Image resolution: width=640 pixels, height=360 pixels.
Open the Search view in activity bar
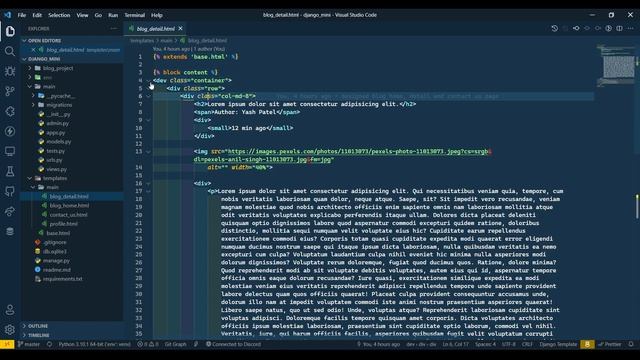pos(10,51)
